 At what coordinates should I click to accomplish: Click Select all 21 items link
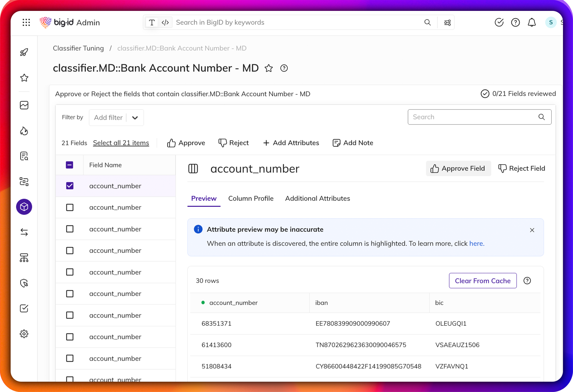click(121, 143)
